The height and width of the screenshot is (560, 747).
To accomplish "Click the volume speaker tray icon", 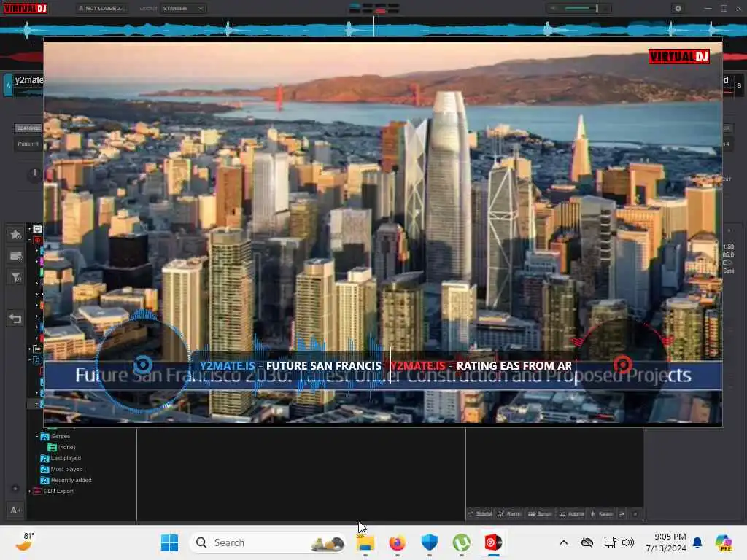I will [x=628, y=542].
